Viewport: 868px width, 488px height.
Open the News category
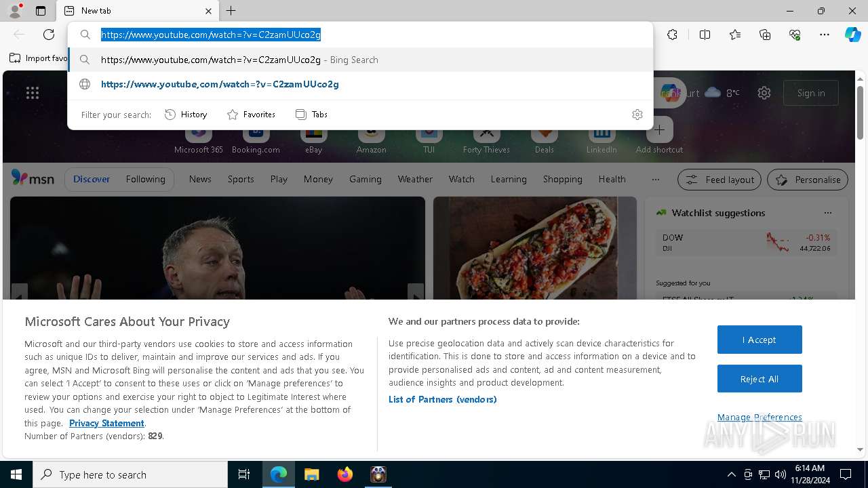click(x=200, y=179)
